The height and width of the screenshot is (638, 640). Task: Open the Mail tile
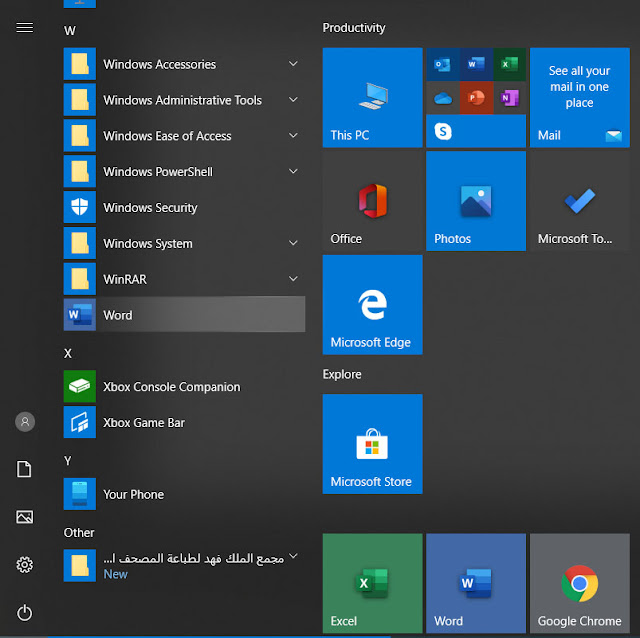(580, 98)
